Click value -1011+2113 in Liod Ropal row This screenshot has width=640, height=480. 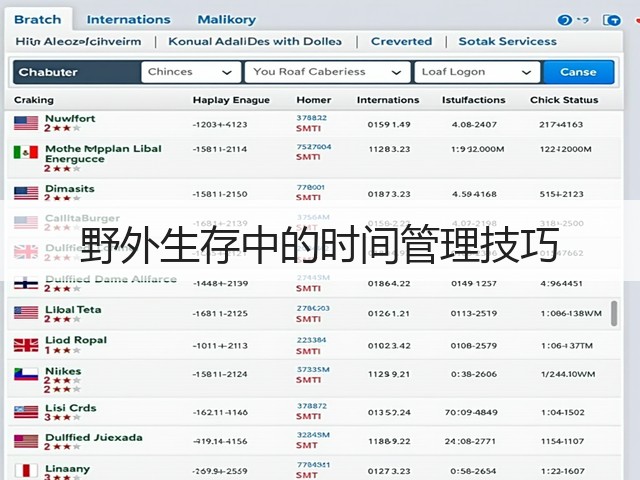[220, 346]
